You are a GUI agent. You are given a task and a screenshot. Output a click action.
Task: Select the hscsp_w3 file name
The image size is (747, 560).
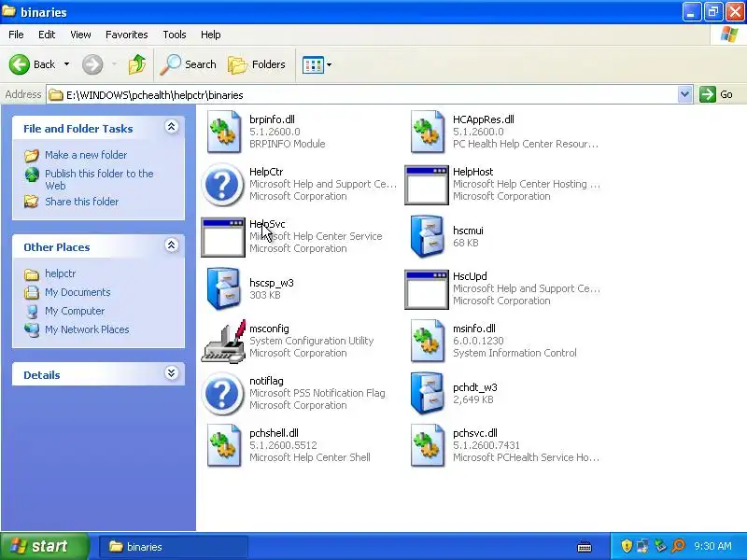pos(272,283)
